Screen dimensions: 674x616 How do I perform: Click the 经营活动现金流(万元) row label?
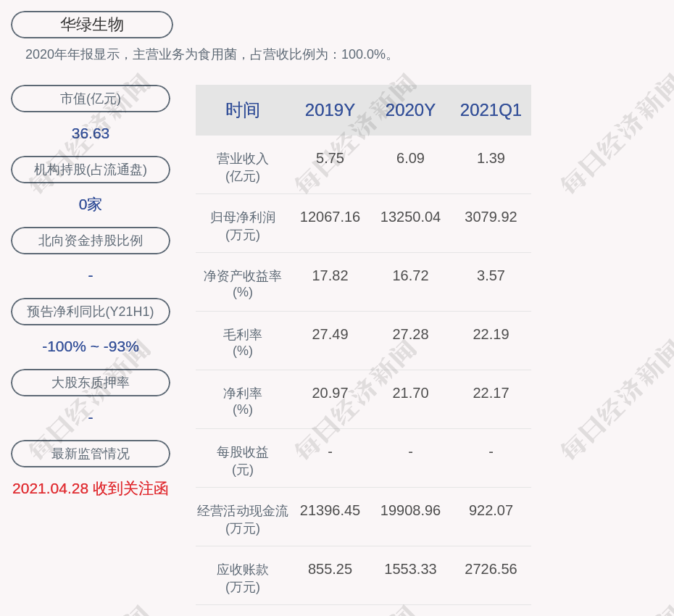coord(243,520)
